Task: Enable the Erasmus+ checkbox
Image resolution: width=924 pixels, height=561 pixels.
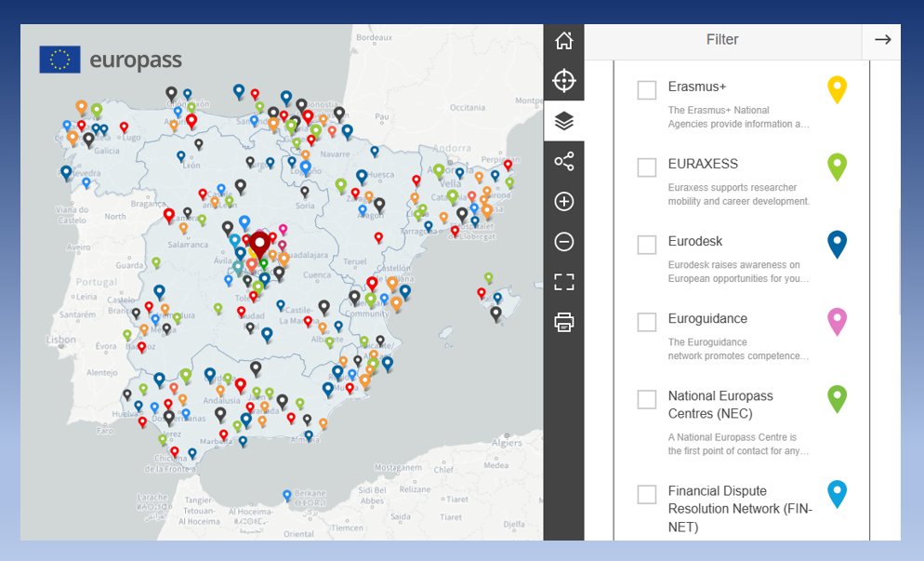Action: coord(646,90)
